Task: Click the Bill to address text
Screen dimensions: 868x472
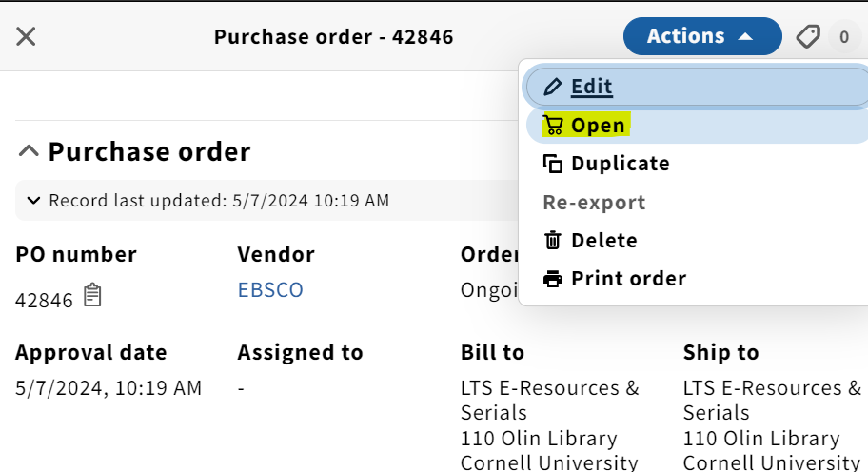Action: [550, 425]
